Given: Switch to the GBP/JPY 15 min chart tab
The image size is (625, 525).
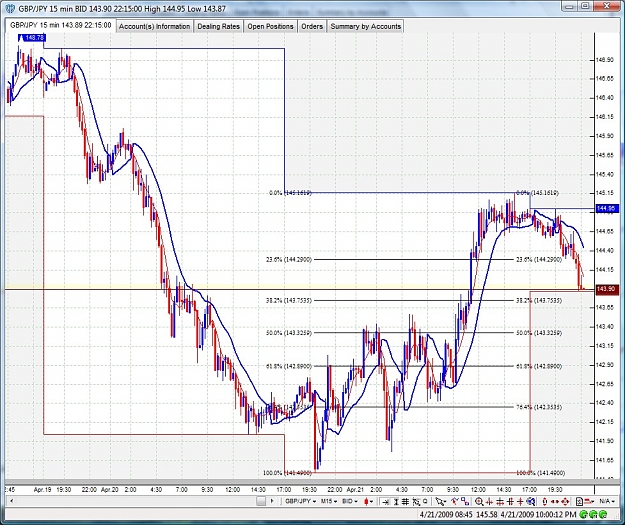Looking at the screenshot, I should click(61, 25).
